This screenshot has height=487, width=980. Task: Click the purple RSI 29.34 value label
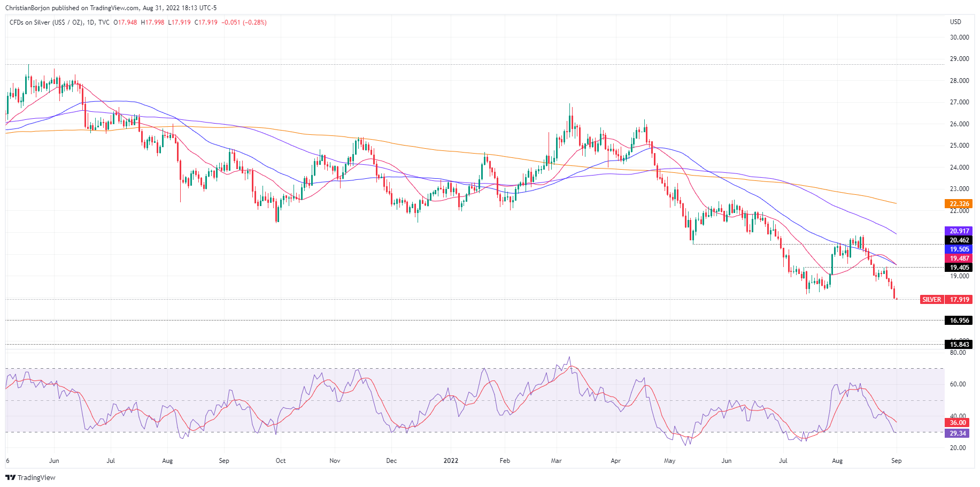click(958, 433)
